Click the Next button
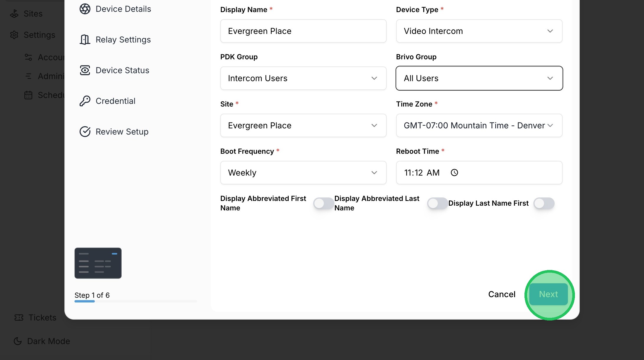Image resolution: width=644 pixels, height=360 pixels. click(548, 294)
